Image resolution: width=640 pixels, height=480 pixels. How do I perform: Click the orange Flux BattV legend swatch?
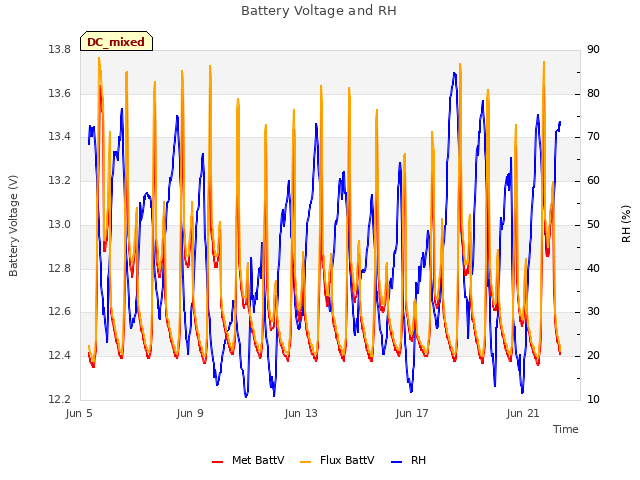coord(305,462)
